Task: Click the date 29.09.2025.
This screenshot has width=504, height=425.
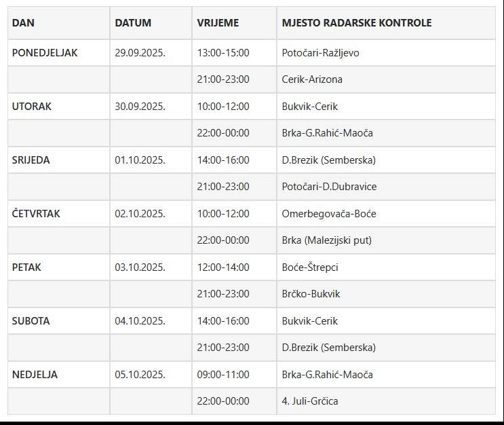Action: coord(140,53)
